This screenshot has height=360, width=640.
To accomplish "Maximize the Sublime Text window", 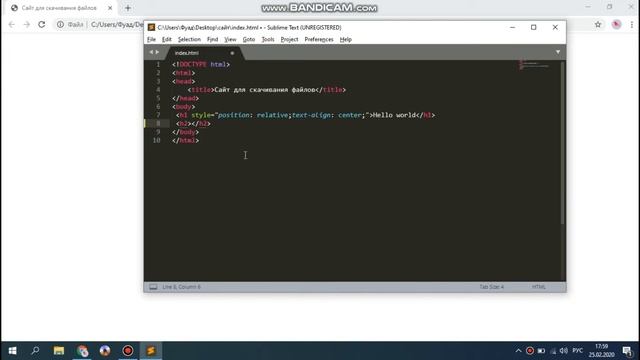I will pos(533,27).
